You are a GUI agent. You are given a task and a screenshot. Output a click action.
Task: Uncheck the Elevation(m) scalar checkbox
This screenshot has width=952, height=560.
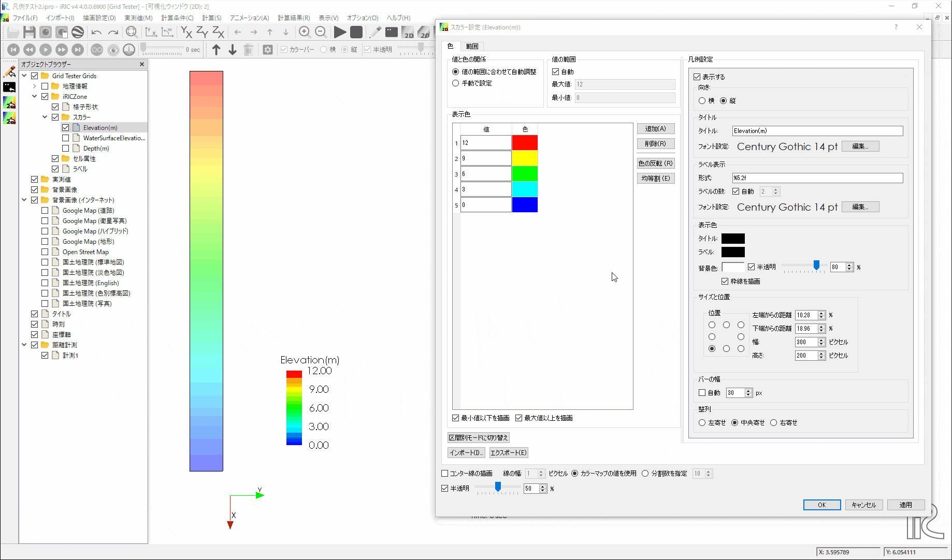coord(66,128)
